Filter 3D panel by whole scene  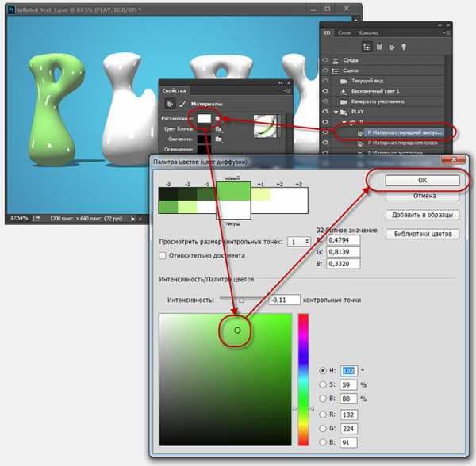[x=367, y=48]
